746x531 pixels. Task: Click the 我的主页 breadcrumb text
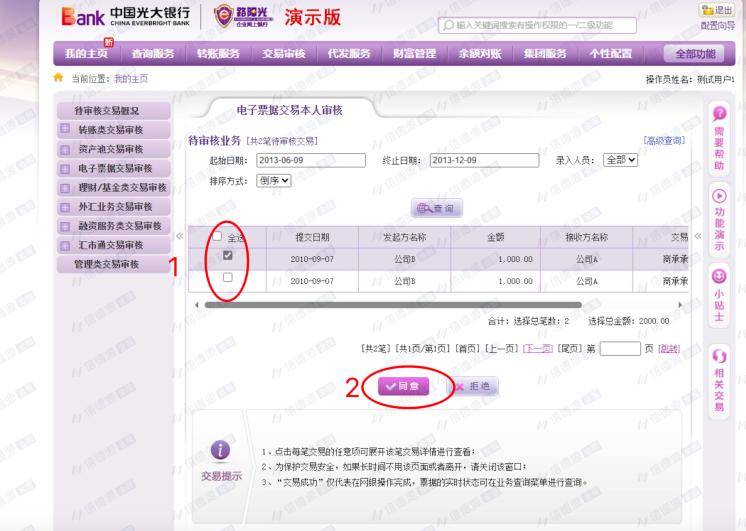tap(131, 79)
